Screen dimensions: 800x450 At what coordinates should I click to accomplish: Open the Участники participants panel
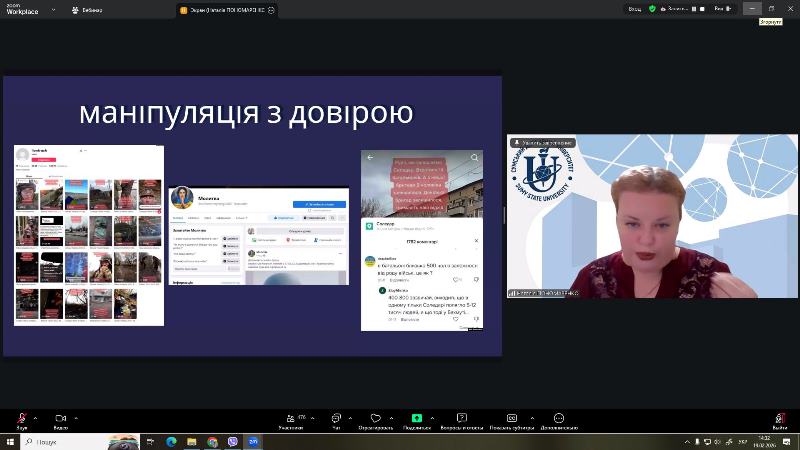click(x=291, y=418)
